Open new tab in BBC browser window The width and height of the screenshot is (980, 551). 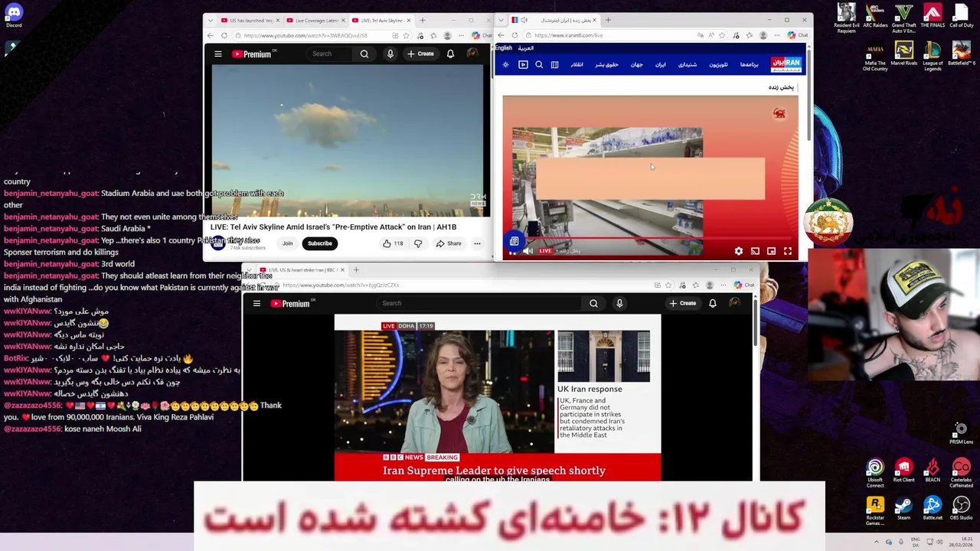click(x=356, y=270)
